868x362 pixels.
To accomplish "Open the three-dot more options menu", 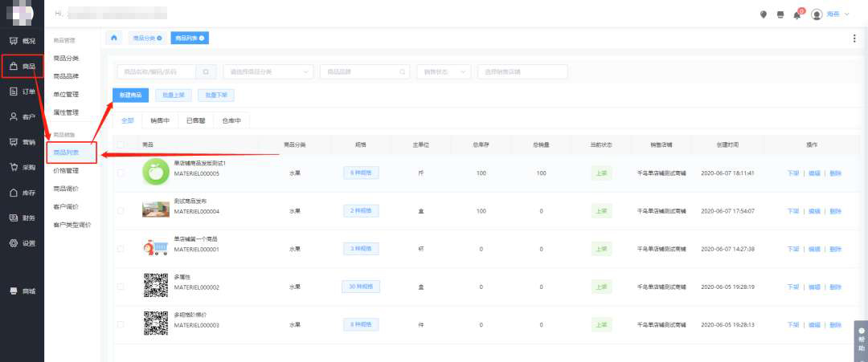I will point(854,38).
